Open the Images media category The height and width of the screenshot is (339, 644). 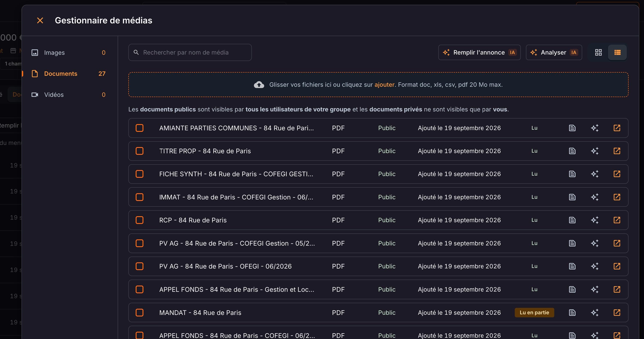point(68,53)
